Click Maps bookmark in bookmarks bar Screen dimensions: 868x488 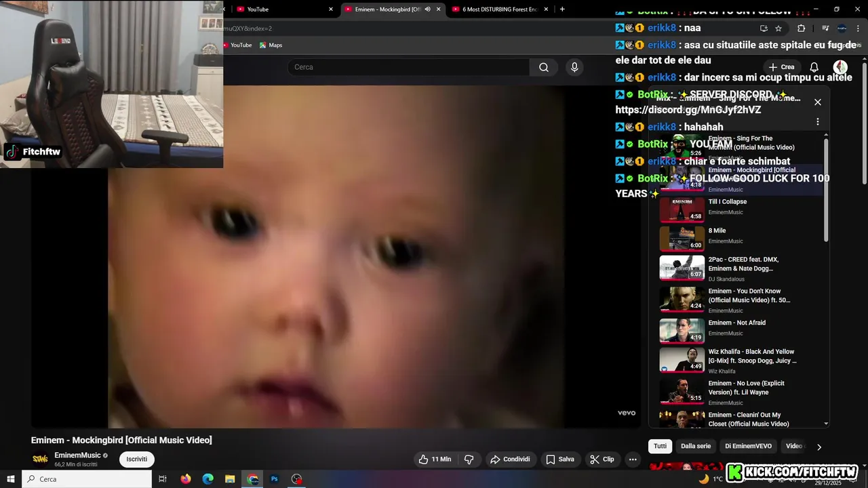[270, 45]
